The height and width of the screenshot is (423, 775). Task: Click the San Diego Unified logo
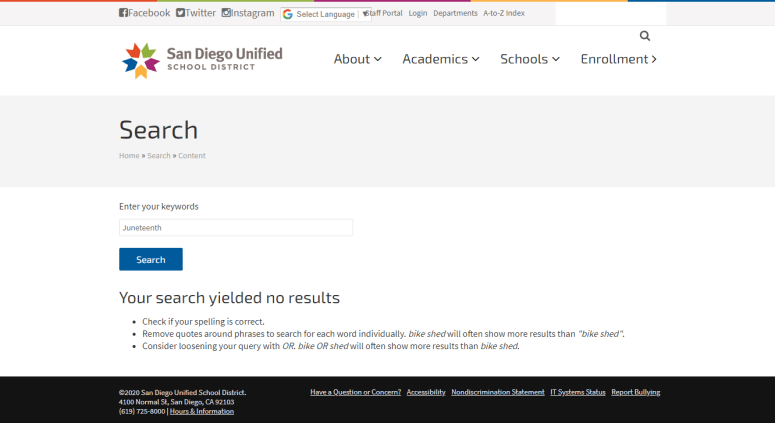click(202, 59)
